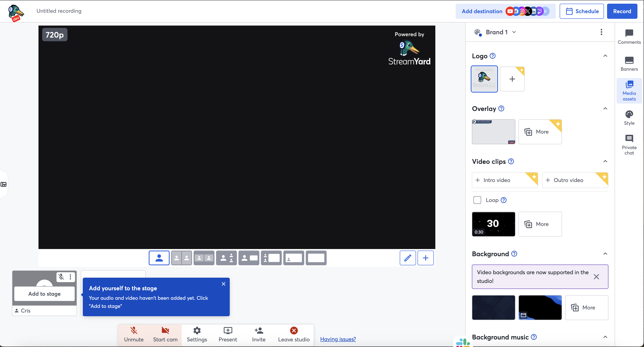Select the picture-in-picture layout
644x347 pixels.
click(294, 258)
